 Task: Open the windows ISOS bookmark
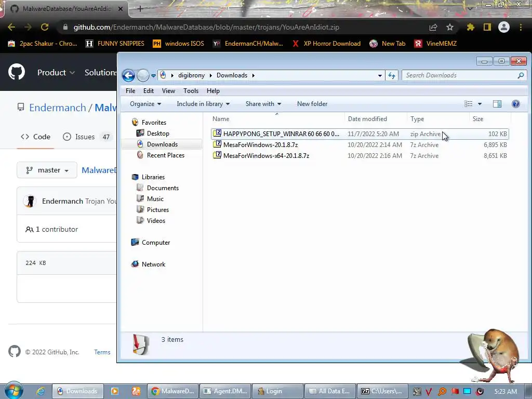coord(179,44)
